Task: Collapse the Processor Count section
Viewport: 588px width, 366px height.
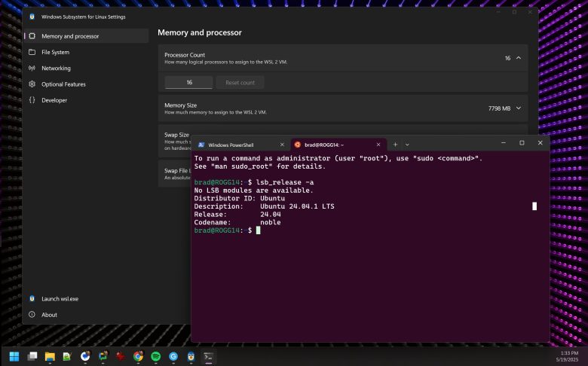Action: tap(519, 58)
